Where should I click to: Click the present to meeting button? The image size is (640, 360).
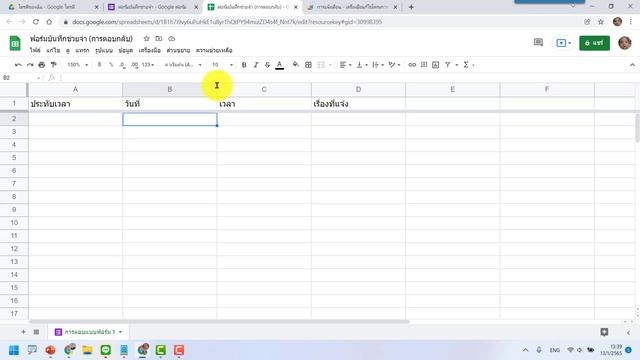click(x=563, y=42)
